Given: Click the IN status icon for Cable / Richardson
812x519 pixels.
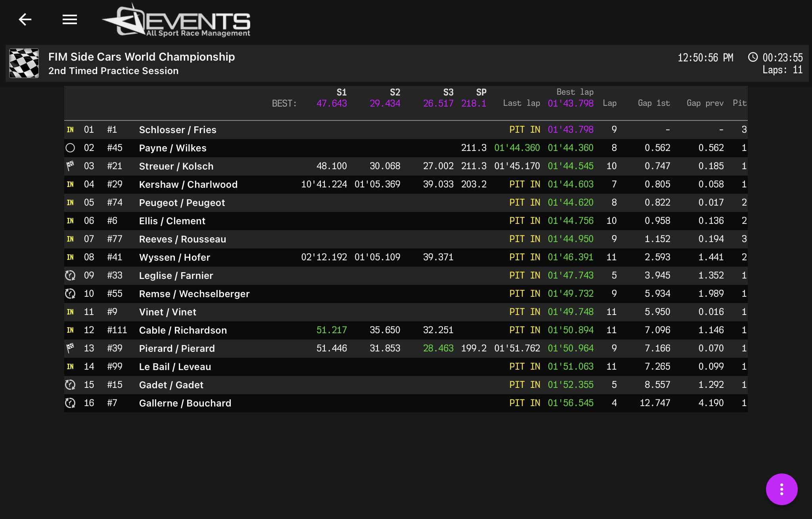Looking at the screenshot, I should [70, 330].
